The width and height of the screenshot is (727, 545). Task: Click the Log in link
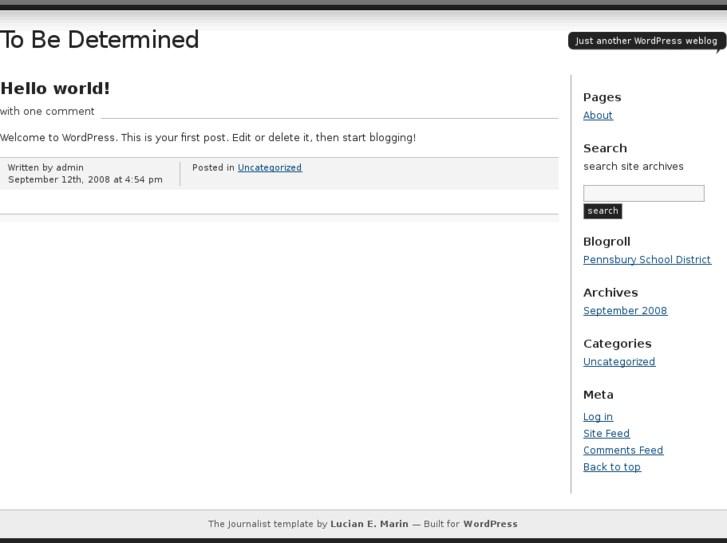(x=598, y=417)
